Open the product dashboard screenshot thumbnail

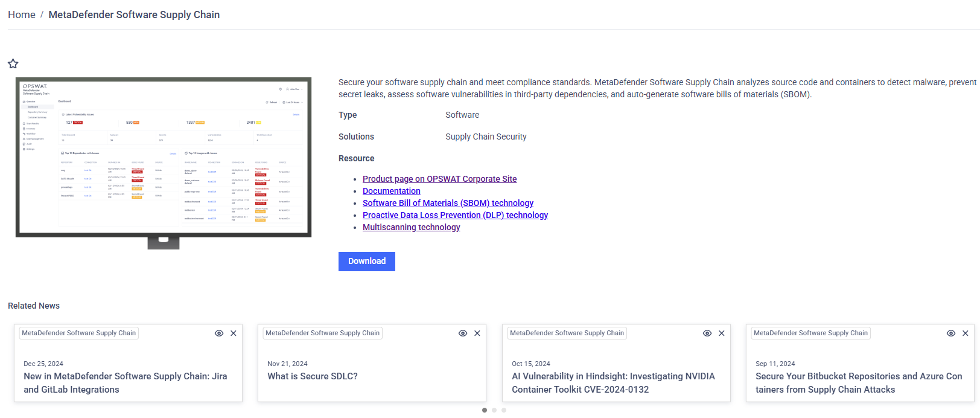pos(164,163)
